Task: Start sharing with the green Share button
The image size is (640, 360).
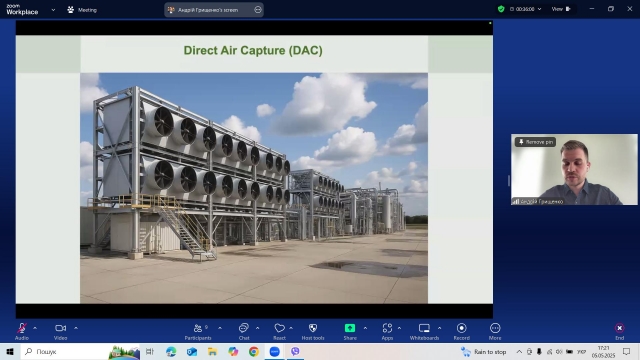Action: tap(350, 331)
